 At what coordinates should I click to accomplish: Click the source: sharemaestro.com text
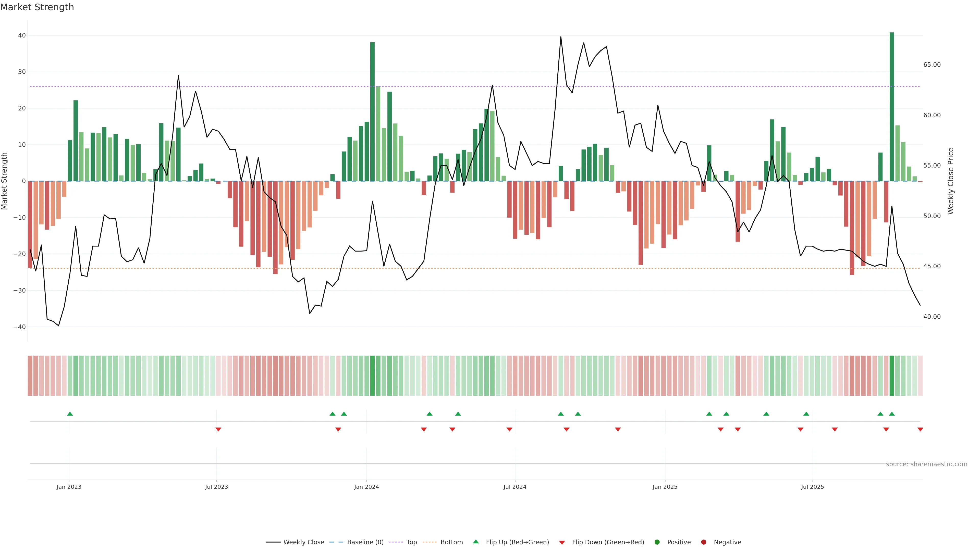pos(926,464)
